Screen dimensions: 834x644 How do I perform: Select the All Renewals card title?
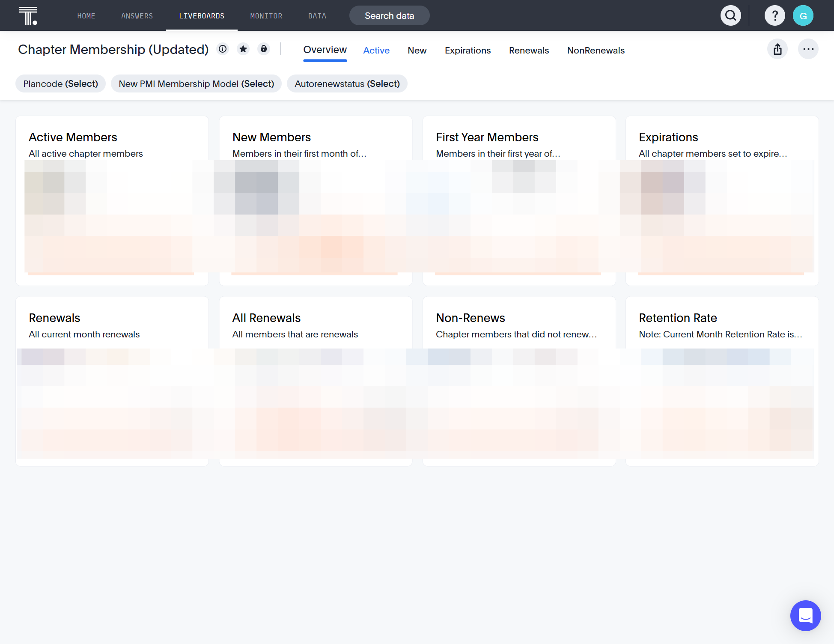coord(266,318)
